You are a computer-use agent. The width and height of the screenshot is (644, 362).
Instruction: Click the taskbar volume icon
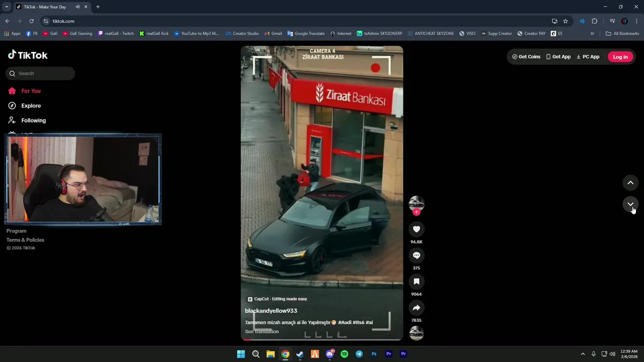coord(612,354)
